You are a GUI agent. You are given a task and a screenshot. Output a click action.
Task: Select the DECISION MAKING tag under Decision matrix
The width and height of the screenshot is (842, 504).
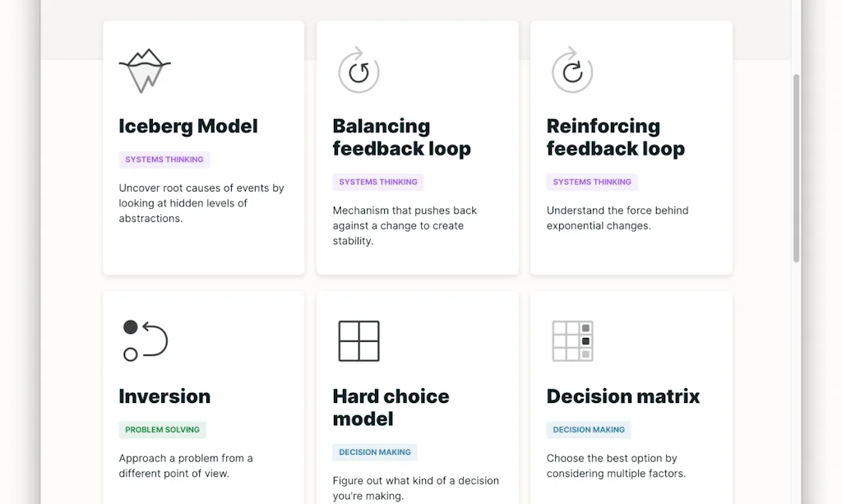coord(589,429)
